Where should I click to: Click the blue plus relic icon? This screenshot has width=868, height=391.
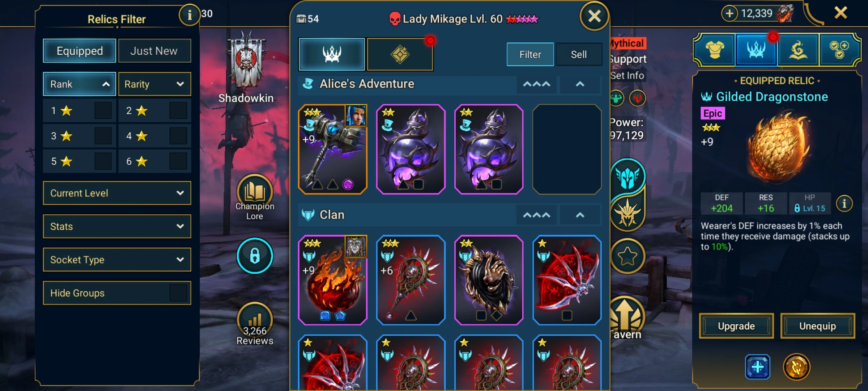click(x=757, y=367)
